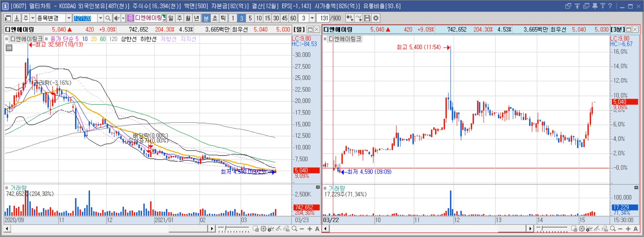Open the 종목변경 dropdown arrow
Screen dimensions: 644x237
69,18
